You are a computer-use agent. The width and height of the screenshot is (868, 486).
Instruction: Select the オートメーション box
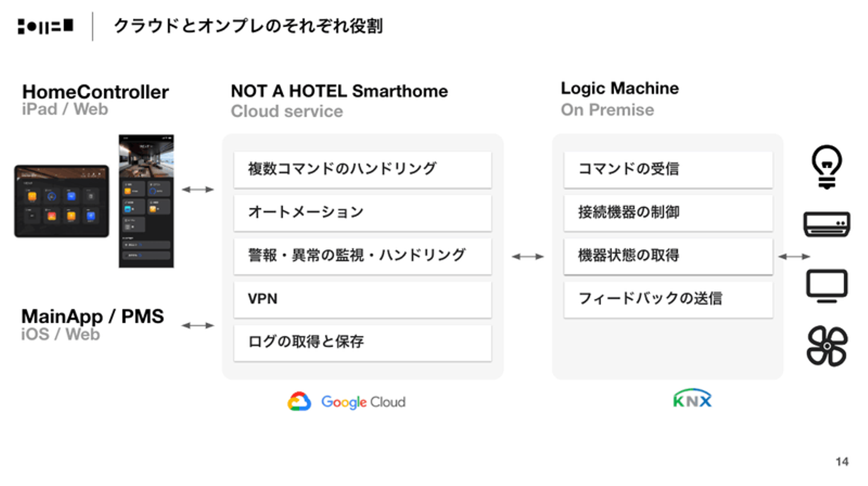(x=362, y=212)
